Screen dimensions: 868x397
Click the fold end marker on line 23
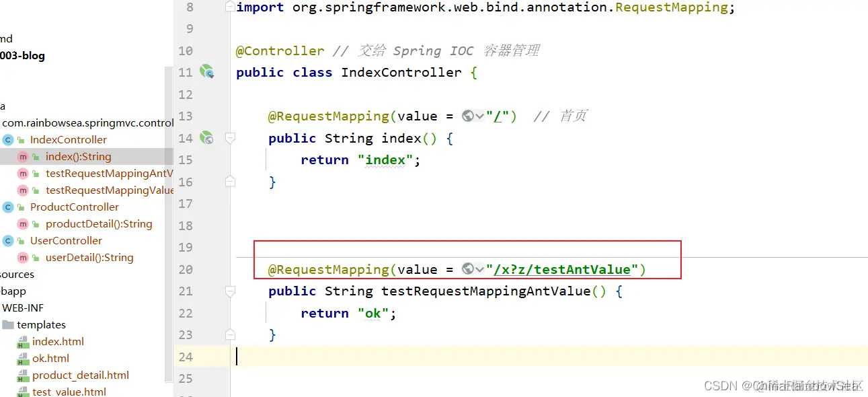pyautogui.click(x=230, y=334)
